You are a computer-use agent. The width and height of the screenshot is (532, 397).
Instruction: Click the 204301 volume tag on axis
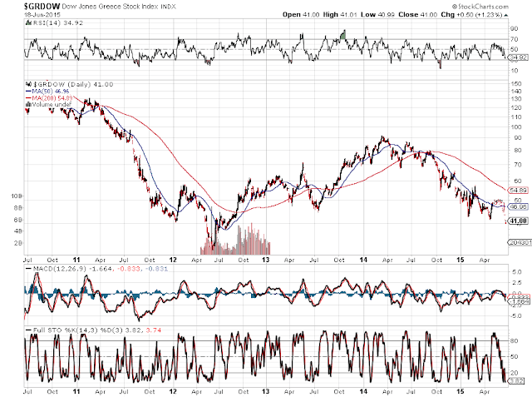(520, 242)
